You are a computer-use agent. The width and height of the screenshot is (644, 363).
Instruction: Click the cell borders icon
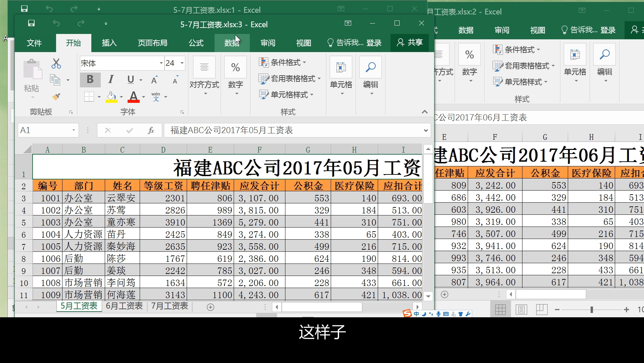[89, 97]
